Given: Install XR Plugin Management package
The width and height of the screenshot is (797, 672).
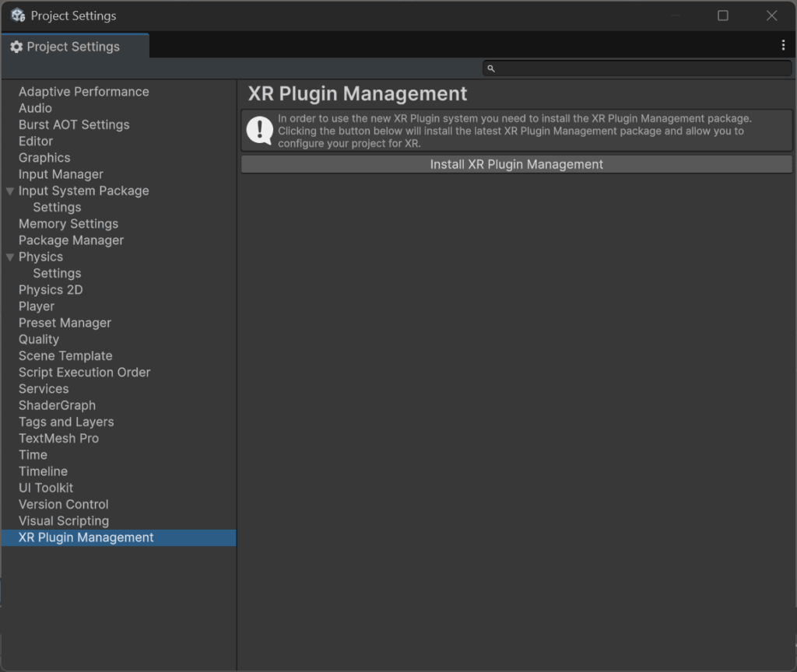Looking at the screenshot, I should (517, 165).
